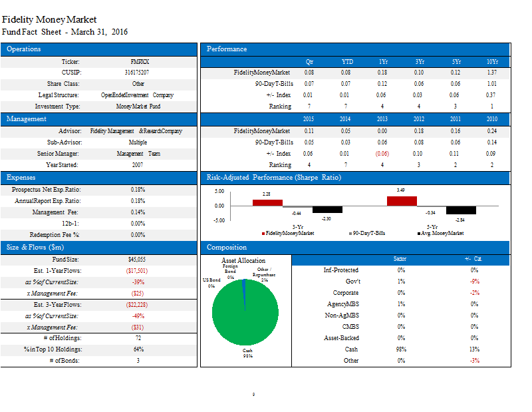Click the Management section header

[x=98, y=119]
